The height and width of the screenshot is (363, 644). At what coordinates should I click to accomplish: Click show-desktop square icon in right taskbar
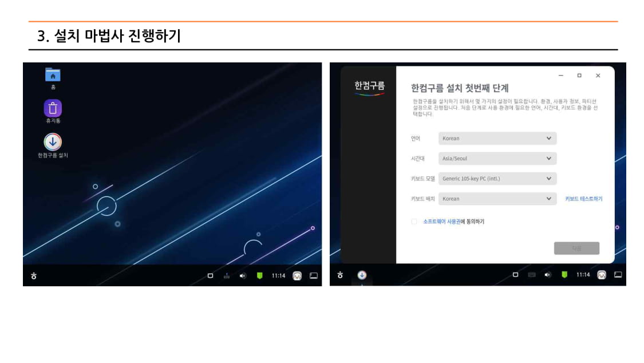click(x=515, y=275)
